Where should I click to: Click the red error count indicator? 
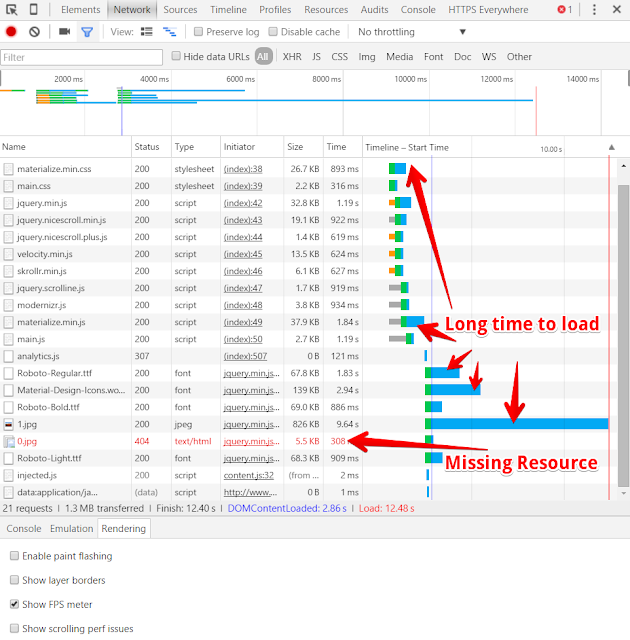tap(565, 9)
